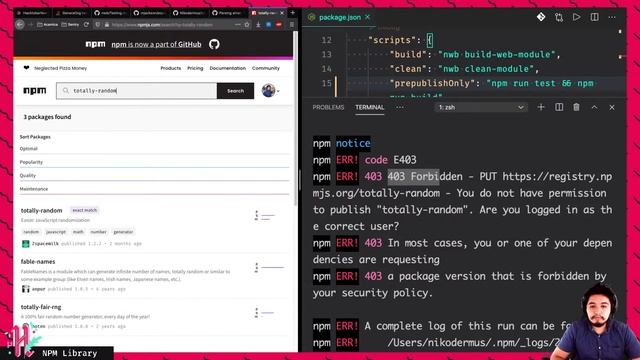This screenshot has width=640, height=360.
Task: Open more panel tabs ellipsis next to TERMINAL
Action: coord(400,107)
